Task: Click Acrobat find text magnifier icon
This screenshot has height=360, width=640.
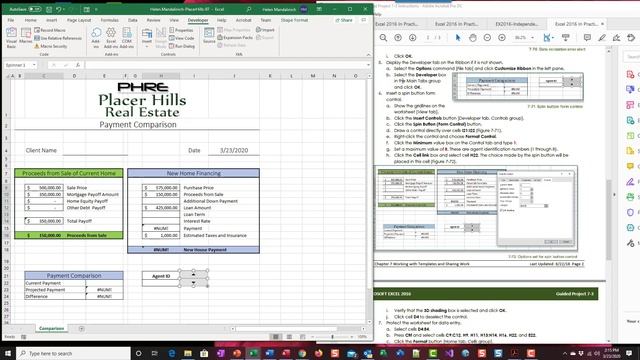Action: coord(383,38)
